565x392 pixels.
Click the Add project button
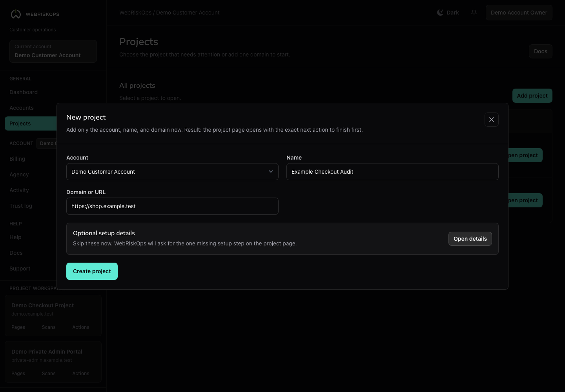coord(532,96)
